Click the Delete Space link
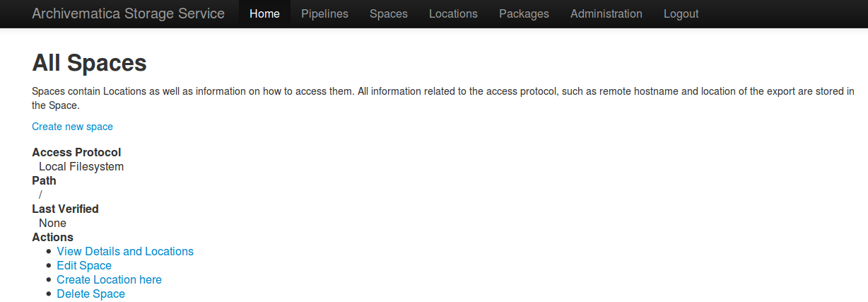Screen dimensions: 868x302 coord(90,294)
